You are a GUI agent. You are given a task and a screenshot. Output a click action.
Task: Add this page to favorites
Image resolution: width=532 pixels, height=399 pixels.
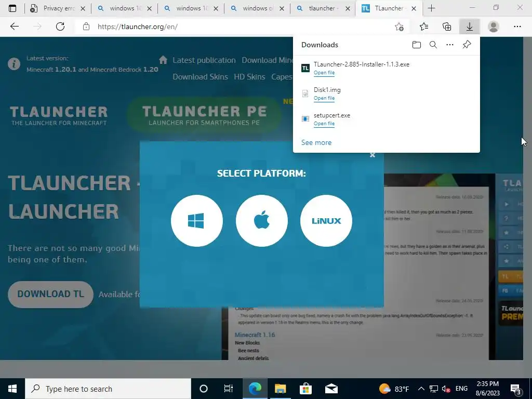(x=400, y=26)
